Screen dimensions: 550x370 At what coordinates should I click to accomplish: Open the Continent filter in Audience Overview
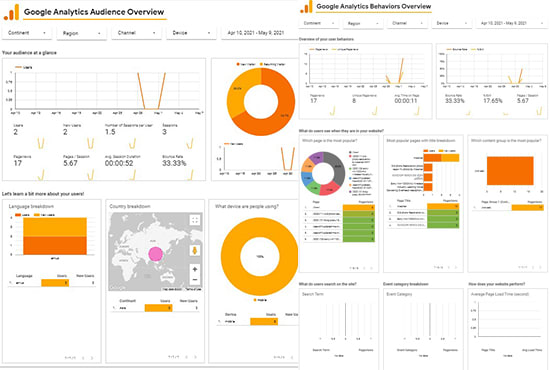point(27,33)
